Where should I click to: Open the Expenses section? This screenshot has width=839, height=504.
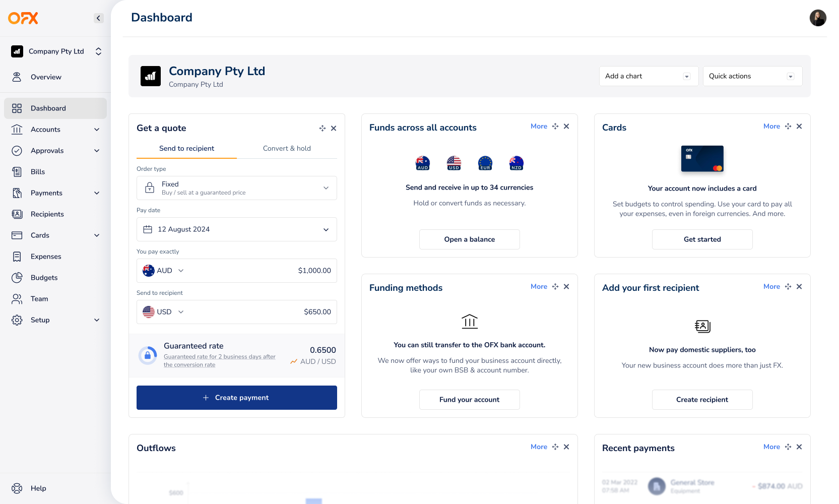[x=46, y=256]
